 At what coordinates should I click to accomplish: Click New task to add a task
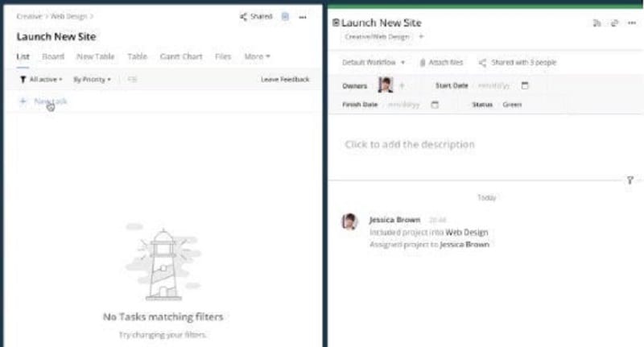click(x=51, y=101)
